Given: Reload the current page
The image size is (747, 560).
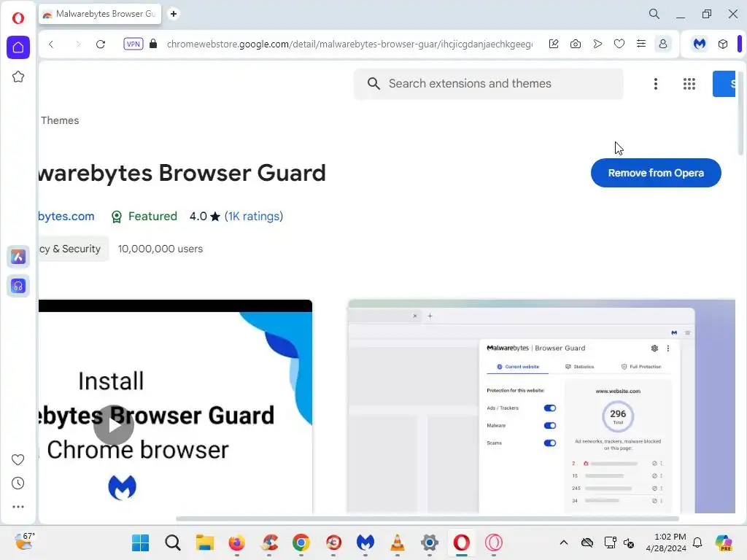Looking at the screenshot, I should [x=101, y=44].
